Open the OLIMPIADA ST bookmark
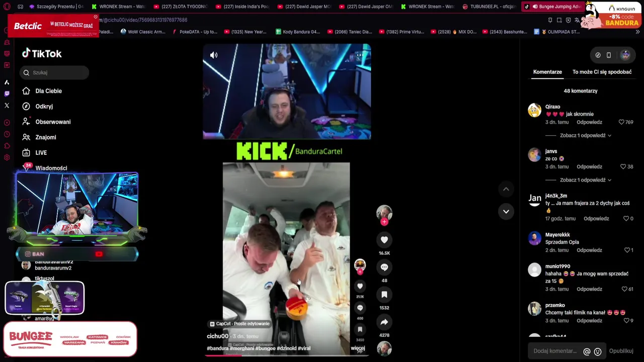644x362 pixels. [x=556, y=32]
